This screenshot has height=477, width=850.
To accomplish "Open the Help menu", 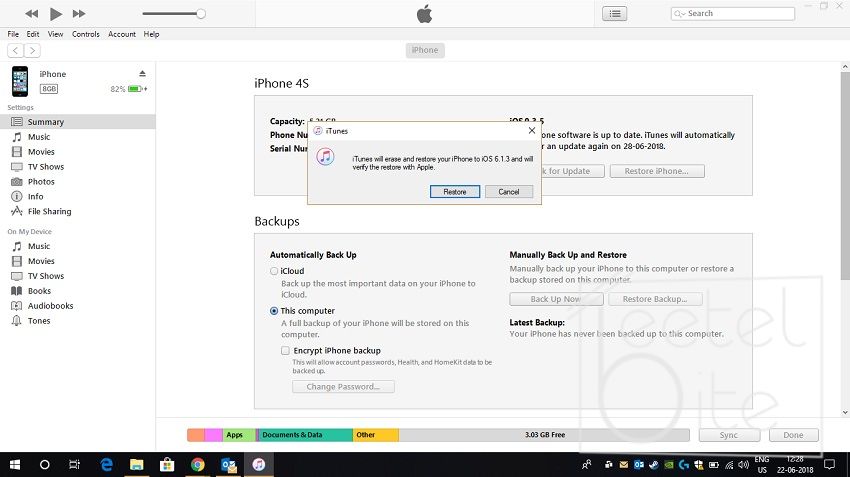I will pos(151,34).
